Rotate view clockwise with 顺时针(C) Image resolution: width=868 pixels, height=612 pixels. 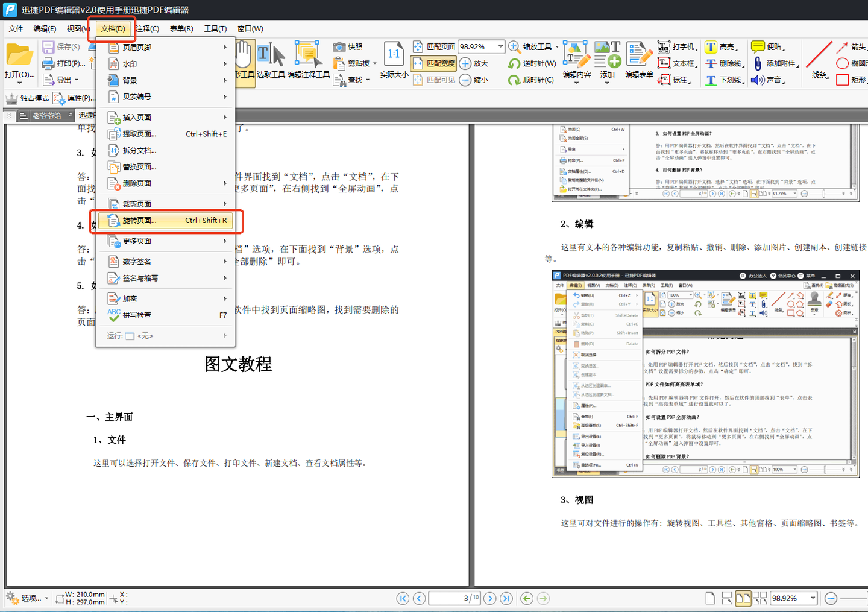pyautogui.click(x=530, y=80)
